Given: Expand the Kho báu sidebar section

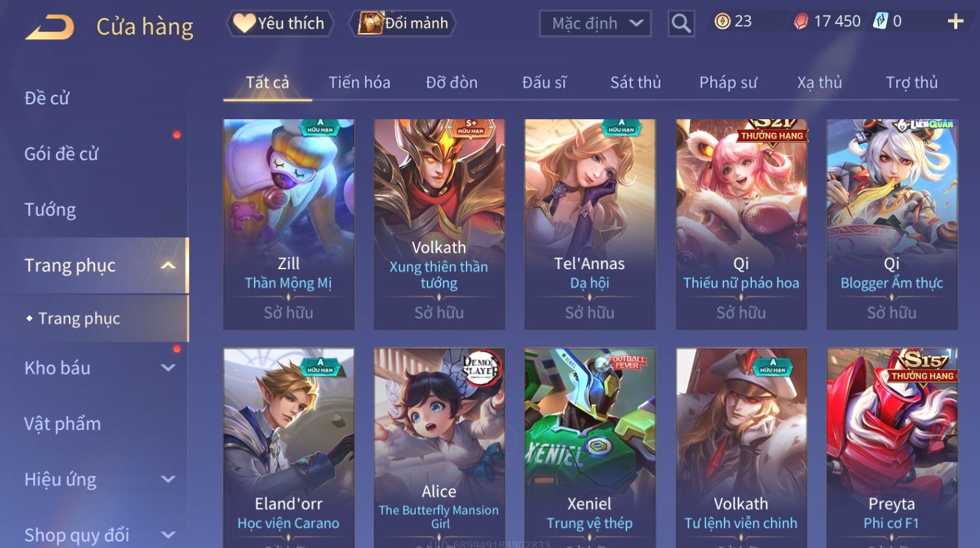Looking at the screenshot, I should click(x=168, y=368).
